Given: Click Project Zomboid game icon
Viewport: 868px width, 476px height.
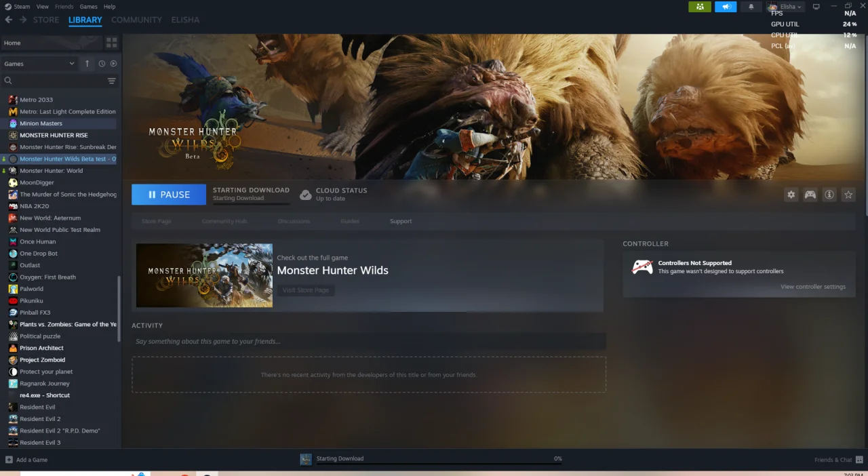Looking at the screenshot, I should click(13, 360).
